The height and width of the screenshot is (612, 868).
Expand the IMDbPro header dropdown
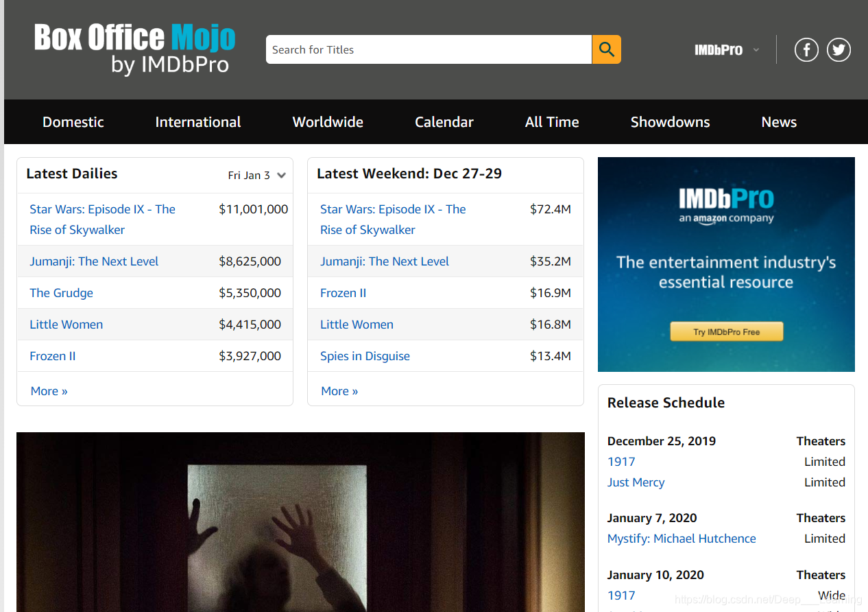727,50
